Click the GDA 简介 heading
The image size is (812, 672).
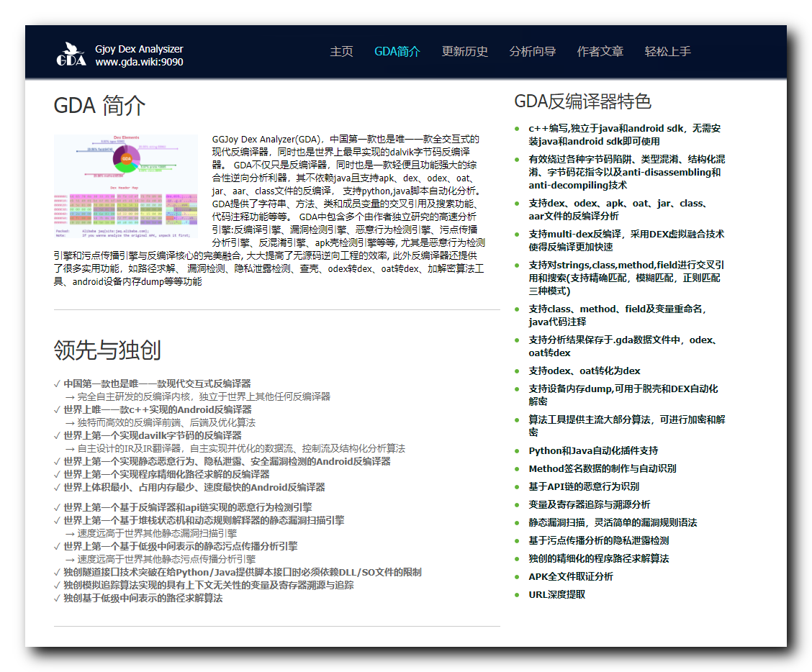point(100,106)
